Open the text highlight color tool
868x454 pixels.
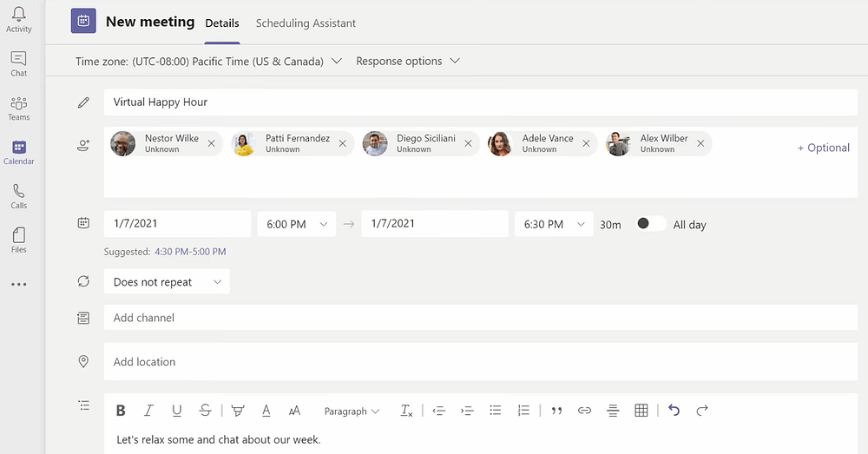(x=238, y=411)
